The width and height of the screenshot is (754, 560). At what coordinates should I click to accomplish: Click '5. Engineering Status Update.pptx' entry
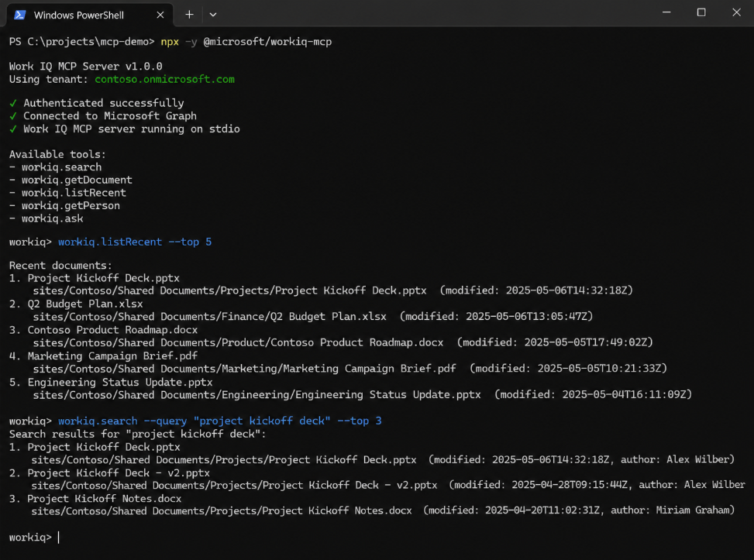[x=111, y=382]
